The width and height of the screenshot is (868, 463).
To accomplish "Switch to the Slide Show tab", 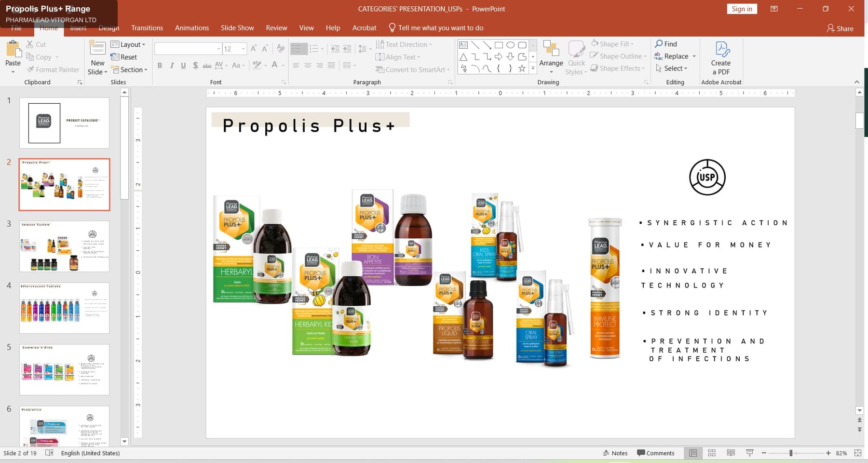I will (x=237, y=28).
